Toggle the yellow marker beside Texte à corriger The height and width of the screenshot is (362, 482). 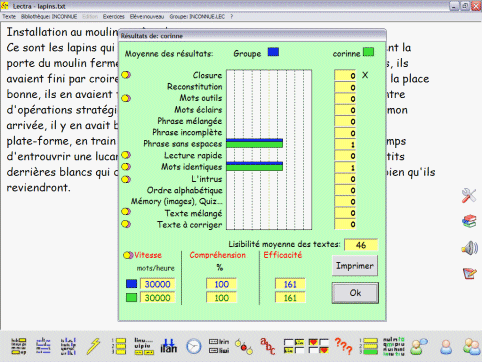(x=126, y=224)
